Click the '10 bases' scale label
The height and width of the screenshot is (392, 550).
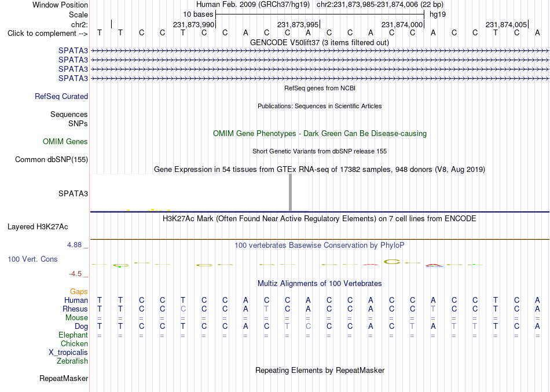198,14
